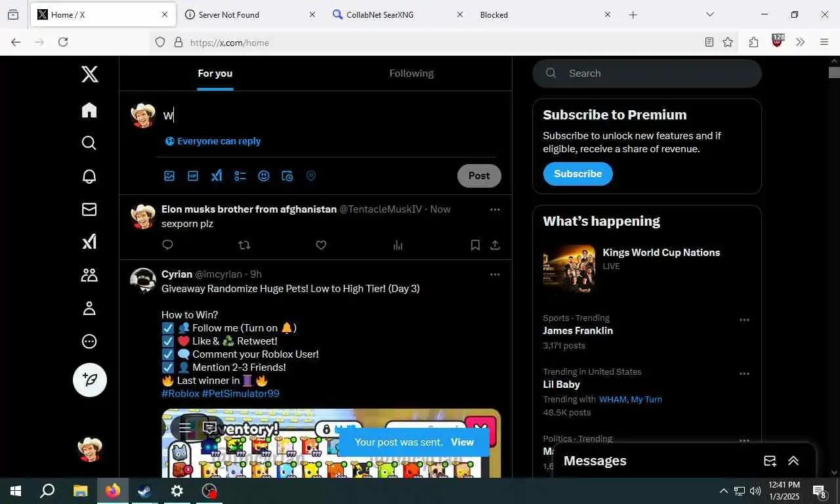Screen dimensions: 840x504
Task: Add a GIF using the GIF icon
Action: pyautogui.click(x=193, y=176)
